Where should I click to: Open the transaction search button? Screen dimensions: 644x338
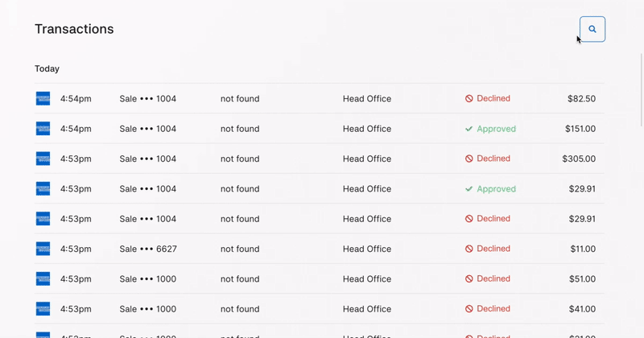point(592,29)
